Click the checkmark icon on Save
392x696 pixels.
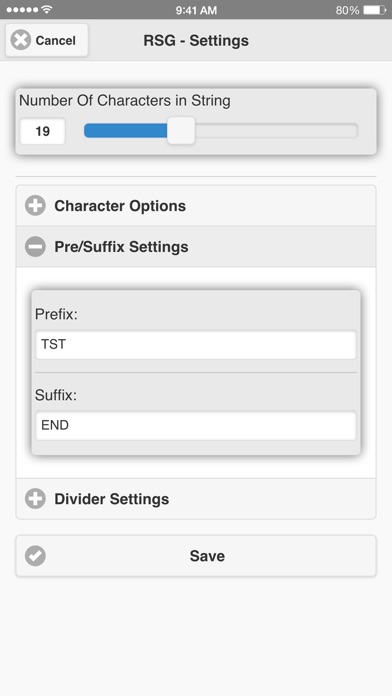[x=35, y=556]
